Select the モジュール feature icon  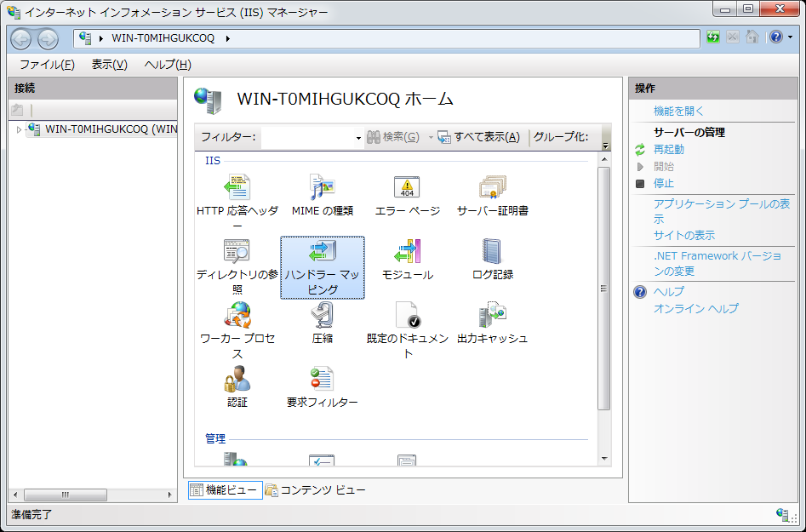(407, 252)
